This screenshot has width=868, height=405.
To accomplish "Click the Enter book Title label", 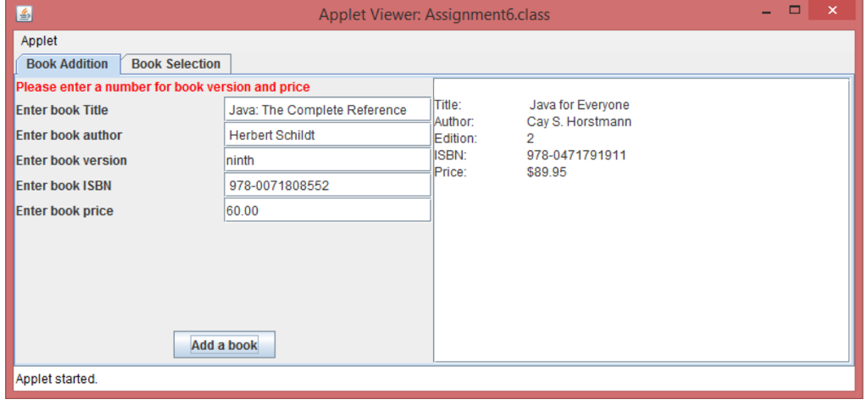I will (x=62, y=110).
